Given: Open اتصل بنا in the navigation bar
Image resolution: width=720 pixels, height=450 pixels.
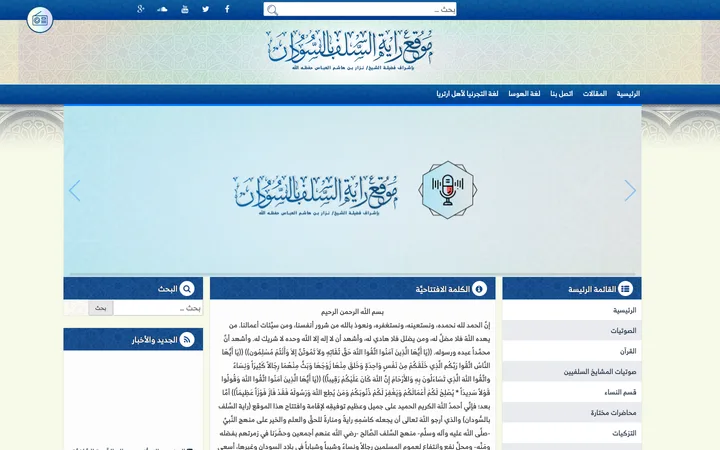Looking at the screenshot, I should click(562, 94).
